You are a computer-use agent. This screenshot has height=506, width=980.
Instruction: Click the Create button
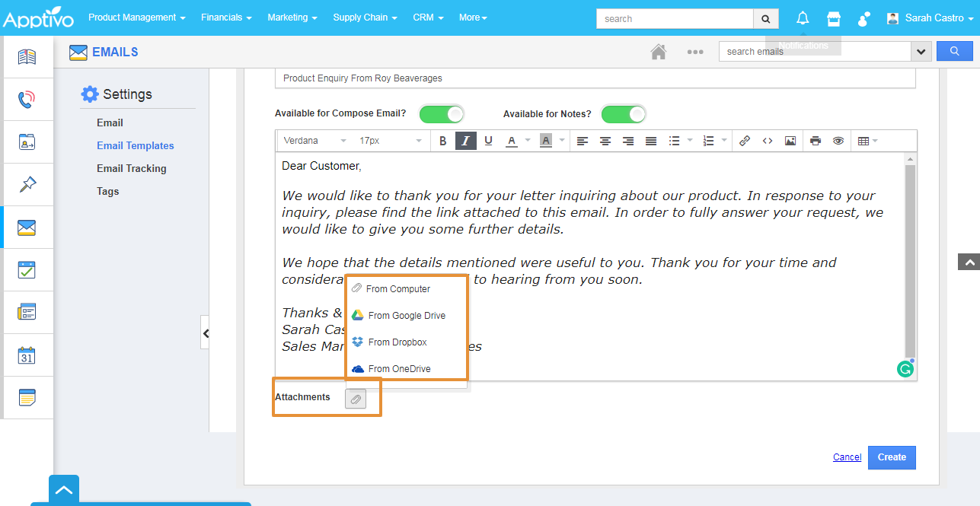pyautogui.click(x=892, y=457)
